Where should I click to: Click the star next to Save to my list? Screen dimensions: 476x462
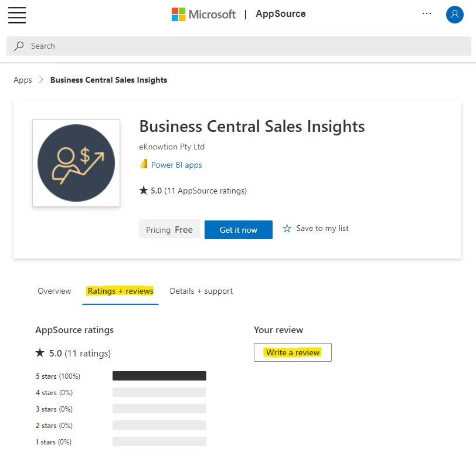[287, 228]
